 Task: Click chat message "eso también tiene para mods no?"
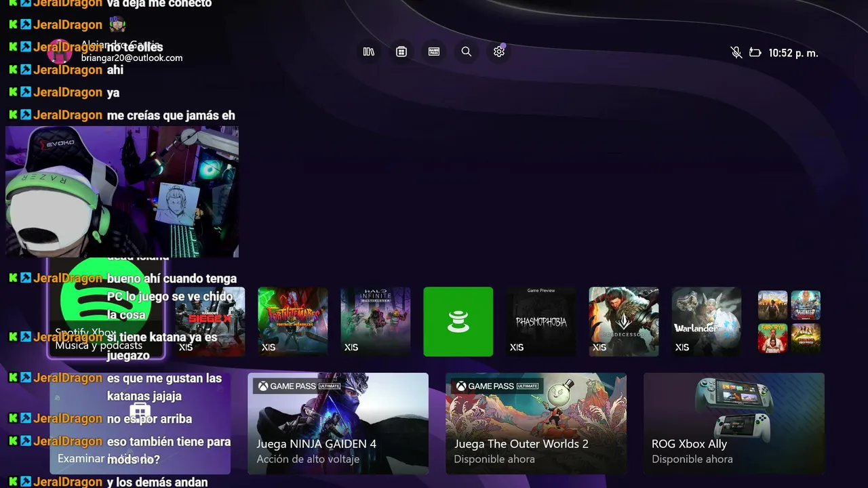(x=169, y=450)
